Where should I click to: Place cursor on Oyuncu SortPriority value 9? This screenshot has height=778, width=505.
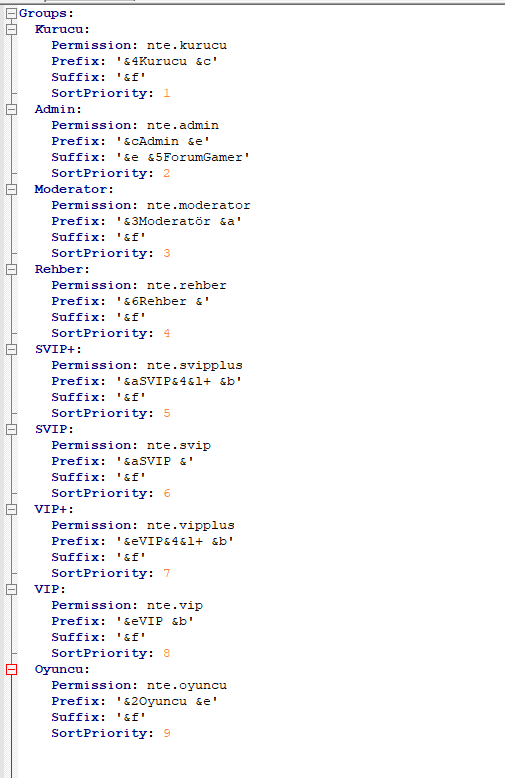pos(167,733)
